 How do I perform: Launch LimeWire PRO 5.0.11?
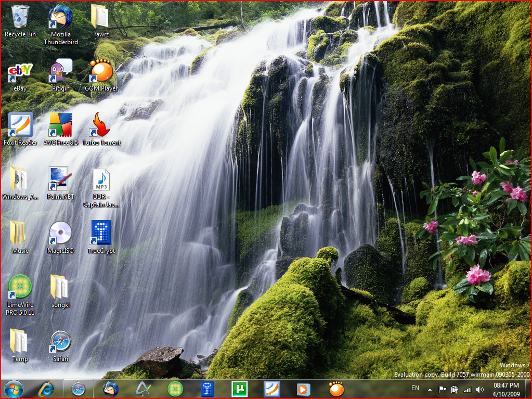point(20,287)
